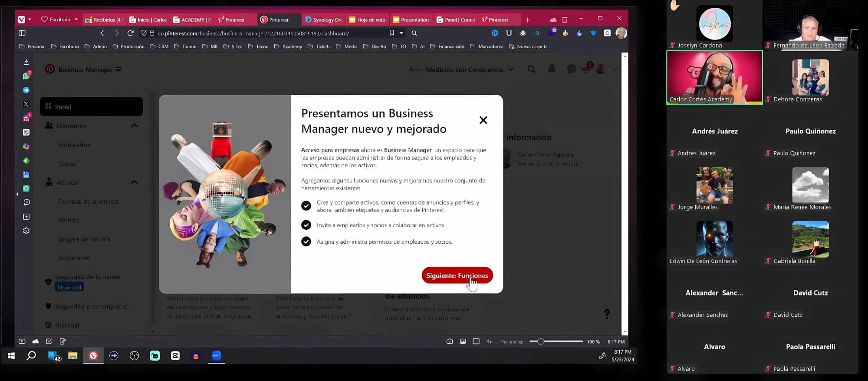Open the Zoom app on the taskbar

(216, 356)
